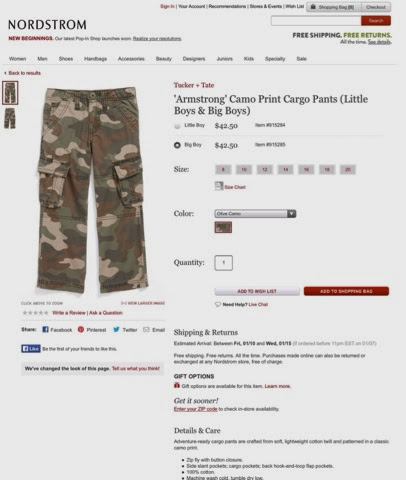The width and height of the screenshot is (406, 480).
Task: Pick the Olive Camo color swatch
Action: point(223,227)
